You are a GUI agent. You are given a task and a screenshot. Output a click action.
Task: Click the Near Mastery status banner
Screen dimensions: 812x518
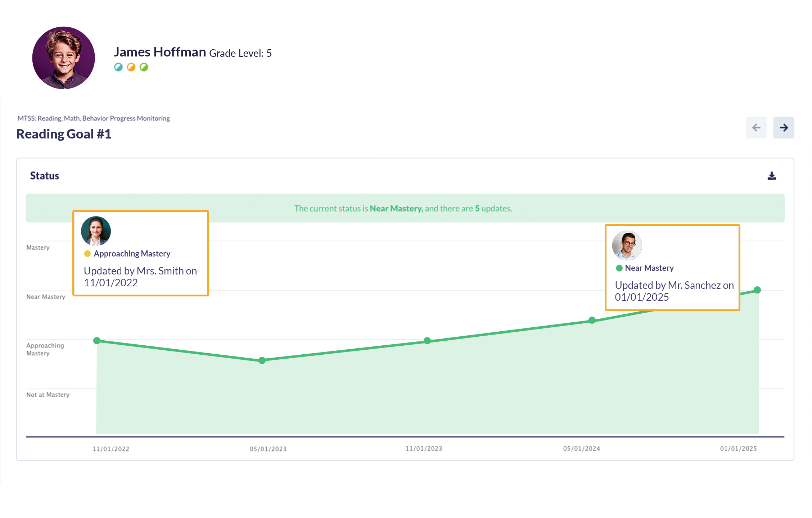[403, 208]
